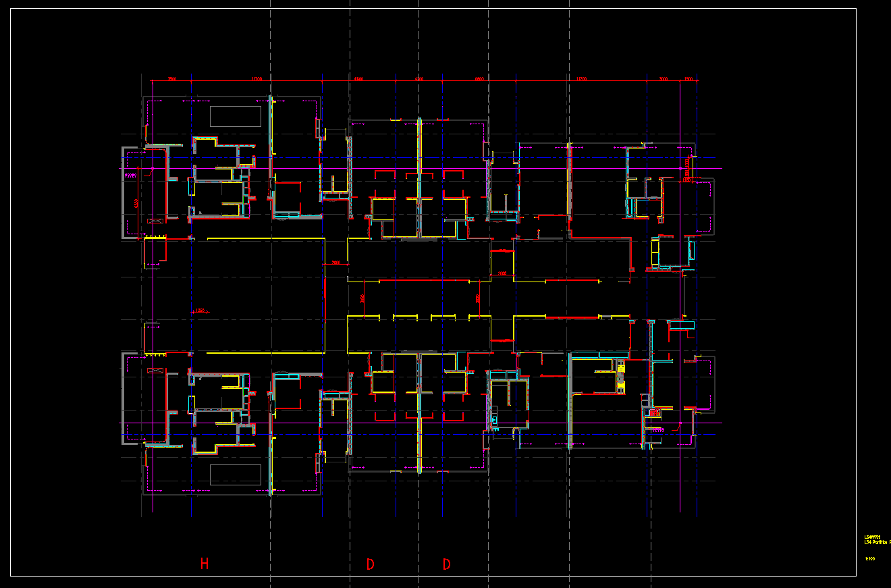Select the 1:100 scale annotation
Screen dimensions: 891x588
tap(869, 558)
